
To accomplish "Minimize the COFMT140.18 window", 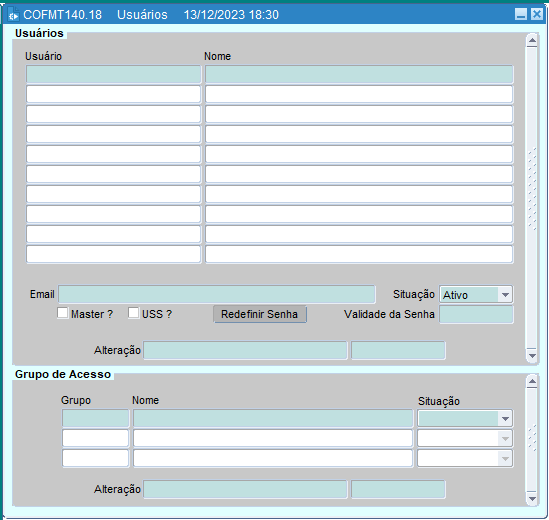I will [521, 14].
